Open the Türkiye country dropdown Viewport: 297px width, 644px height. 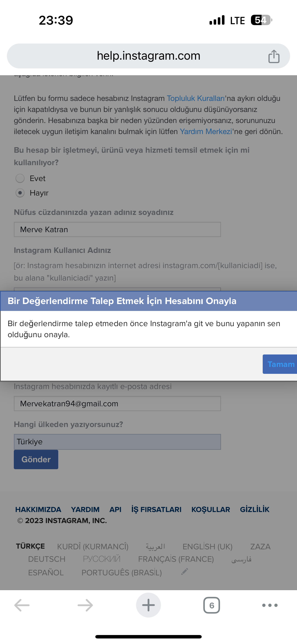(117, 442)
